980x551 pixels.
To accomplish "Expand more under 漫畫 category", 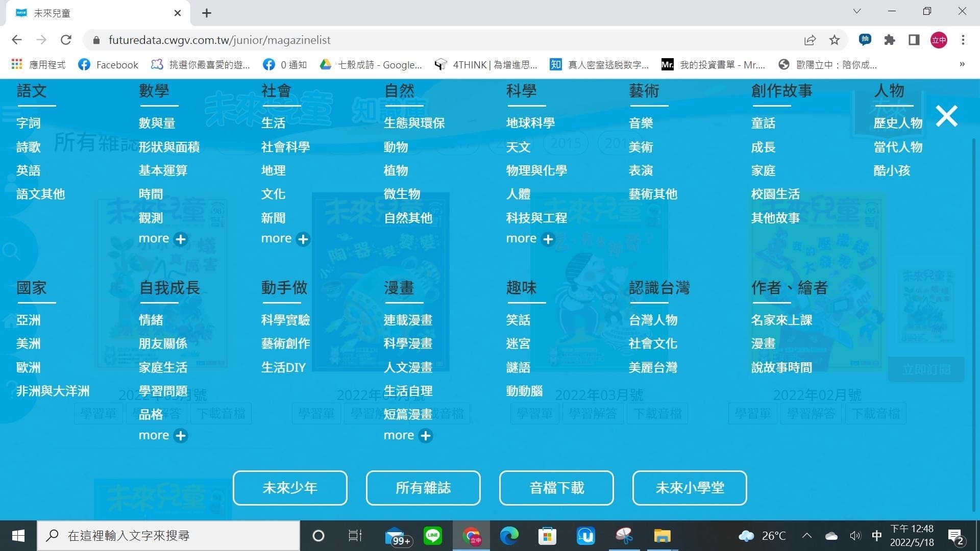I will 408,436.
